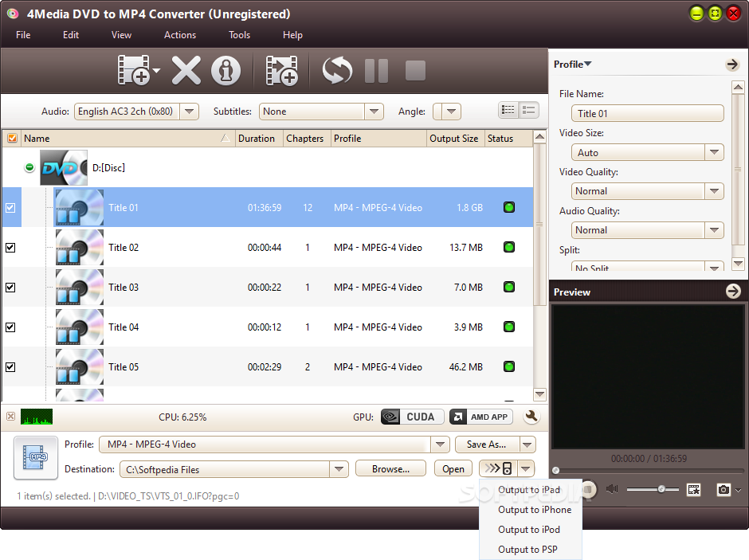This screenshot has height=560, width=749.
Task: Open the Video Size dropdown
Action: 714,152
